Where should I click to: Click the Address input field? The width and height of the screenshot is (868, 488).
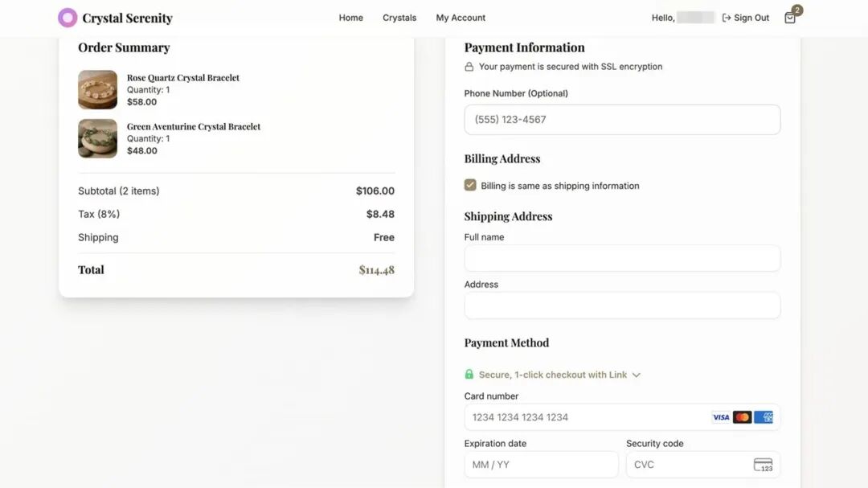[x=622, y=306]
